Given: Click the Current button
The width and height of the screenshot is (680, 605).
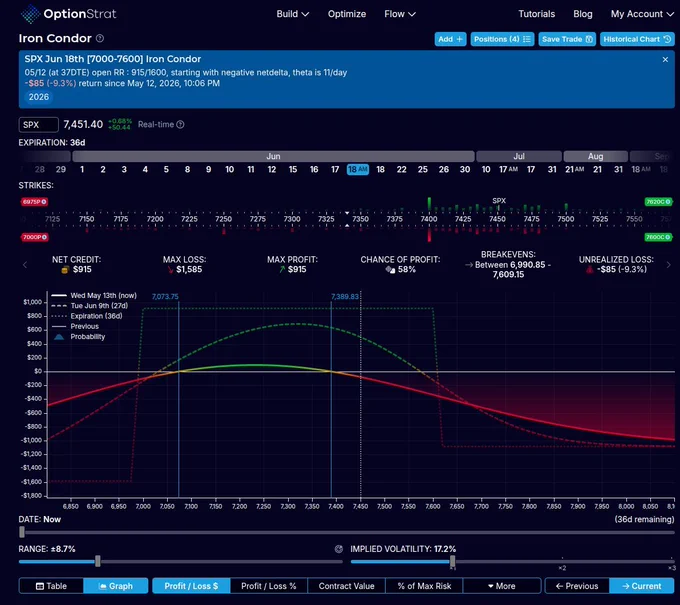Looking at the screenshot, I should tap(642, 586).
